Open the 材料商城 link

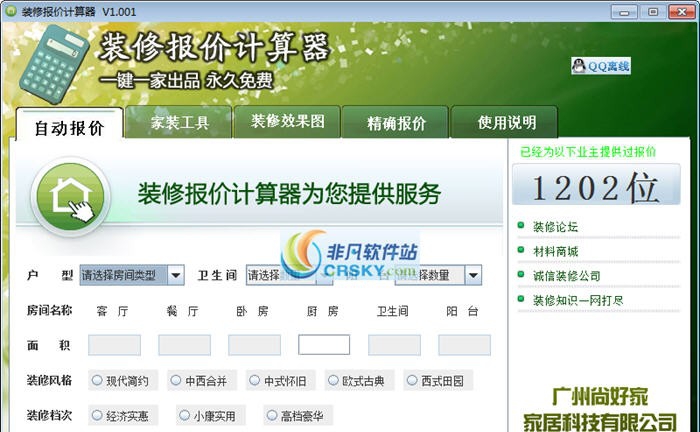[x=555, y=251]
